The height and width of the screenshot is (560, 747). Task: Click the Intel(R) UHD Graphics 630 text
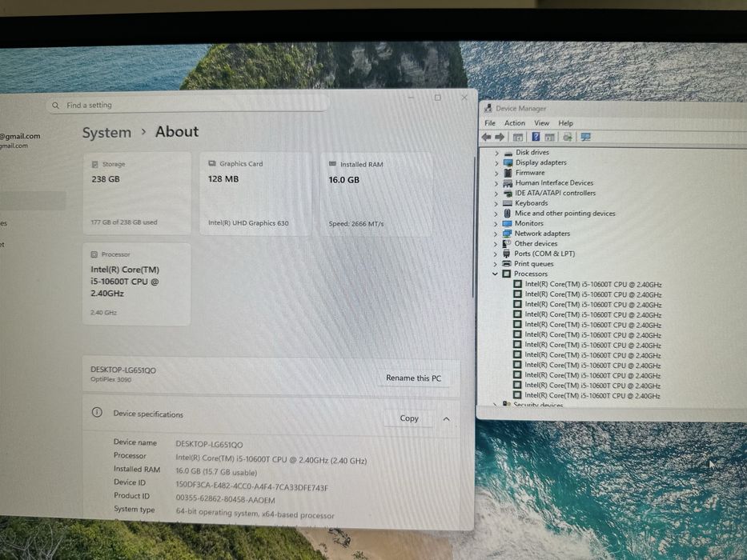pos(248,223)
